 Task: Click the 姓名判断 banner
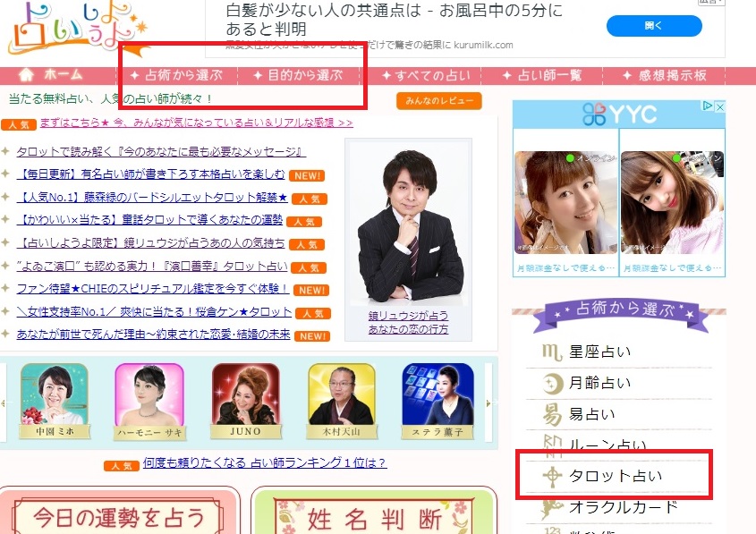tap(374, 513)
